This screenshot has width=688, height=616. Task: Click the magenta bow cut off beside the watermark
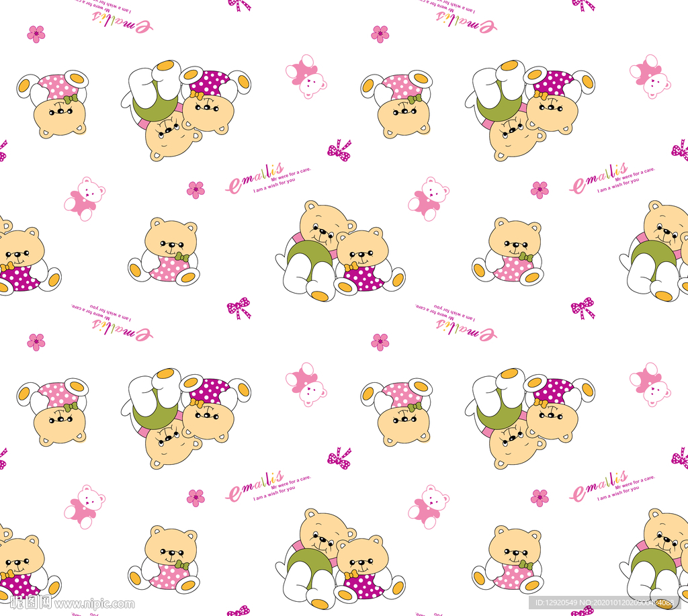239,611
